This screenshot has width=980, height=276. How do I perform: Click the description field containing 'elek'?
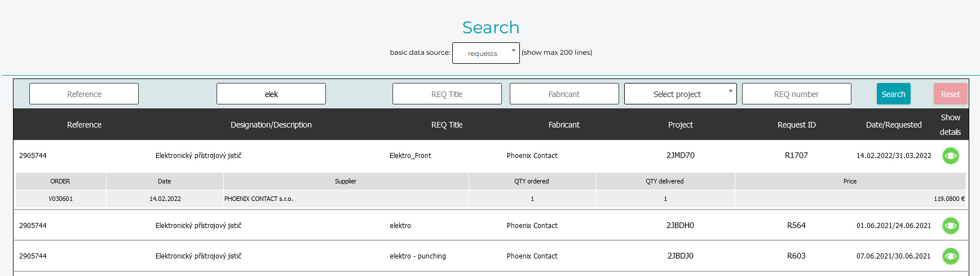(x=271, y=94)
